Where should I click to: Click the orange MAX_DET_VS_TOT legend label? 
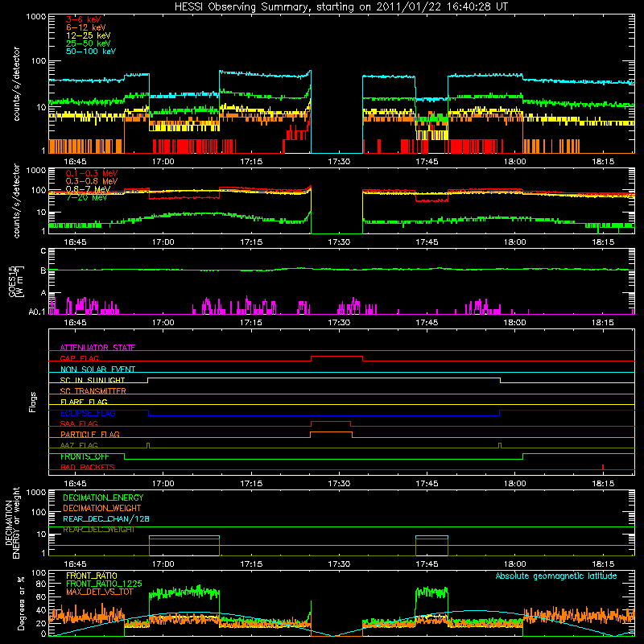coord(99,592)
